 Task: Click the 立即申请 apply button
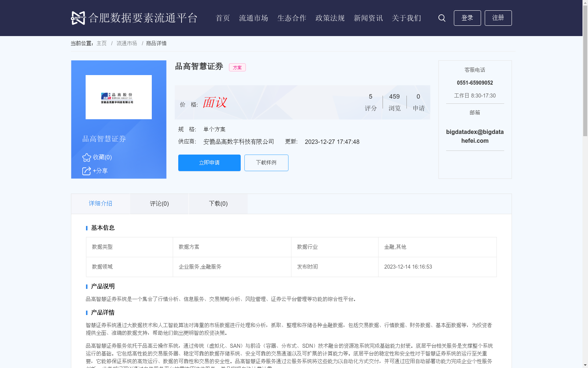[x=209, y=163]
